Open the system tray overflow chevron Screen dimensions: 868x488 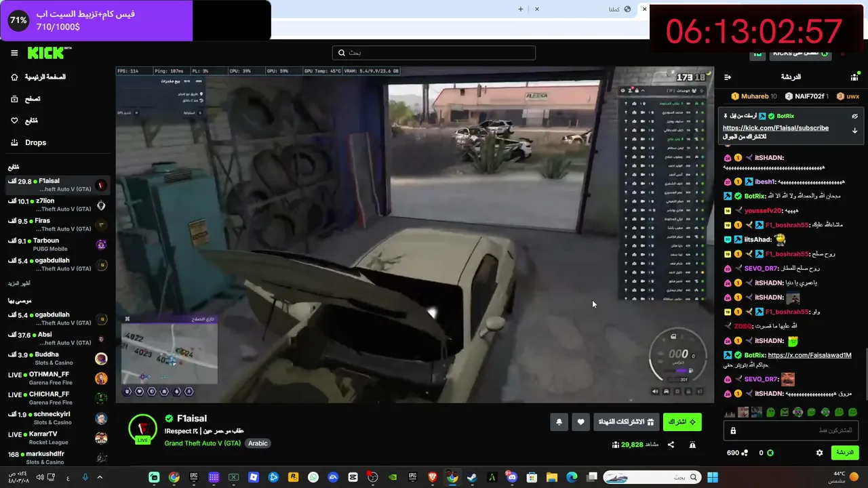(x=100, y=477)
